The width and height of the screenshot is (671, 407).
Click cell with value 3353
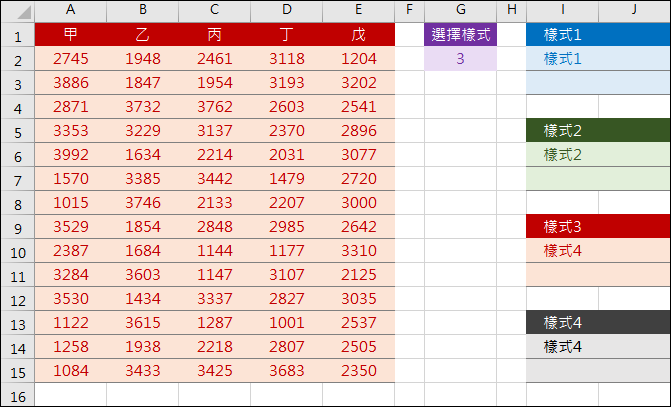click(x=71, y=131)
